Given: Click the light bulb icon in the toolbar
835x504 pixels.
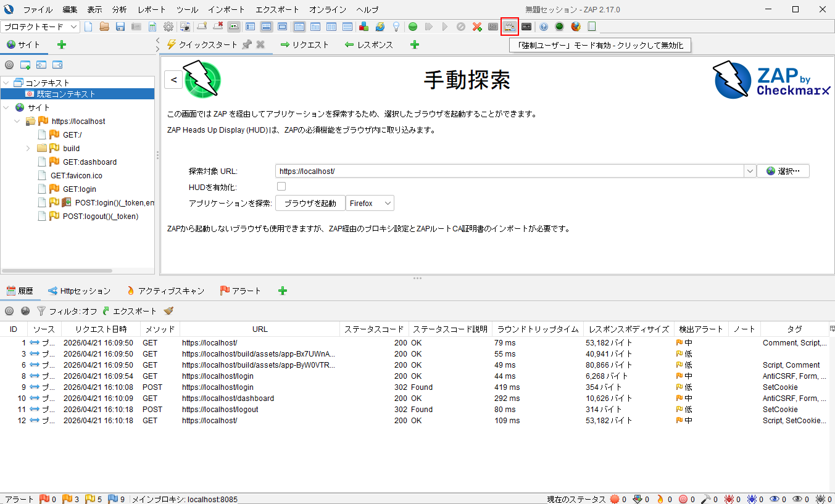Looking at the screenshot, I should [396, 27].
